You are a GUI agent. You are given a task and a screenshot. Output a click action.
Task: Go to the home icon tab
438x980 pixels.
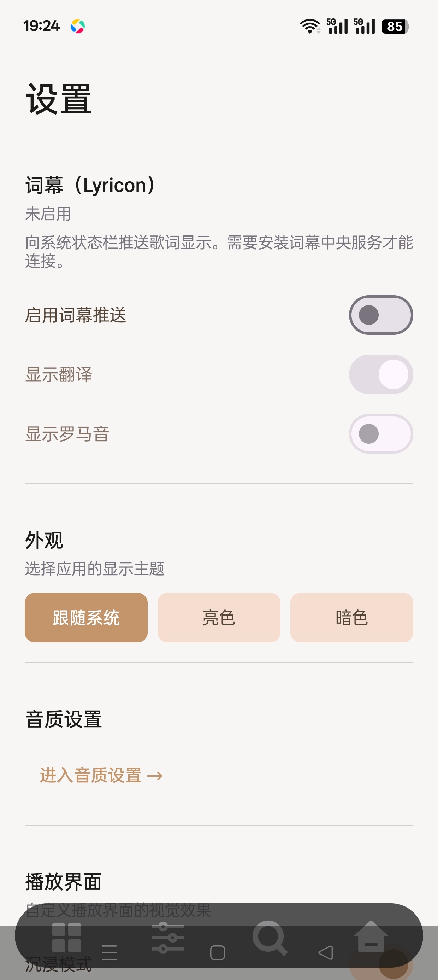click(x=371, y=937)
